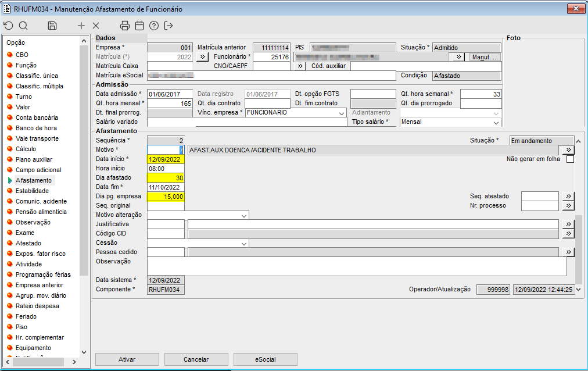
Task: Add a new record with the plus icon
Action: [81, 26]
